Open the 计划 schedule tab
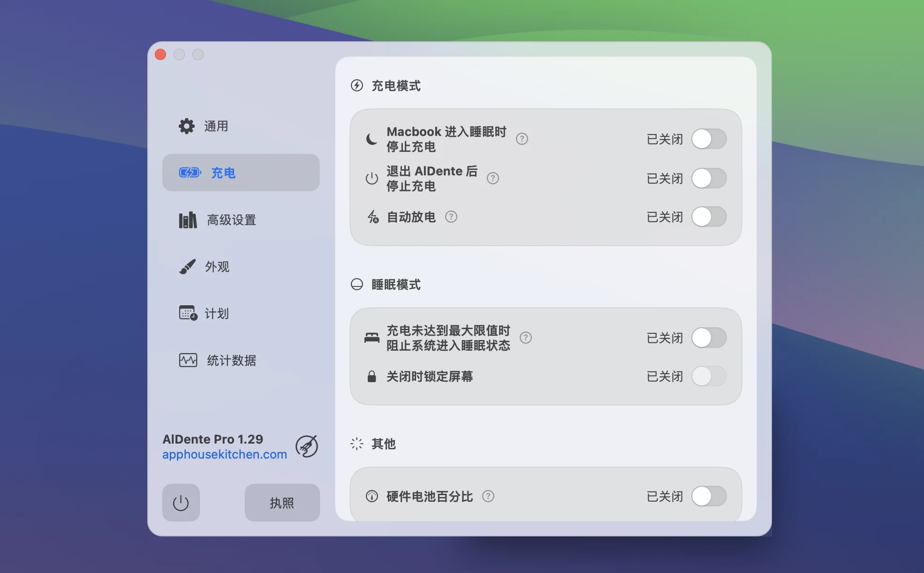The height and width of the screenshot is (573, 924). point(241,313)
